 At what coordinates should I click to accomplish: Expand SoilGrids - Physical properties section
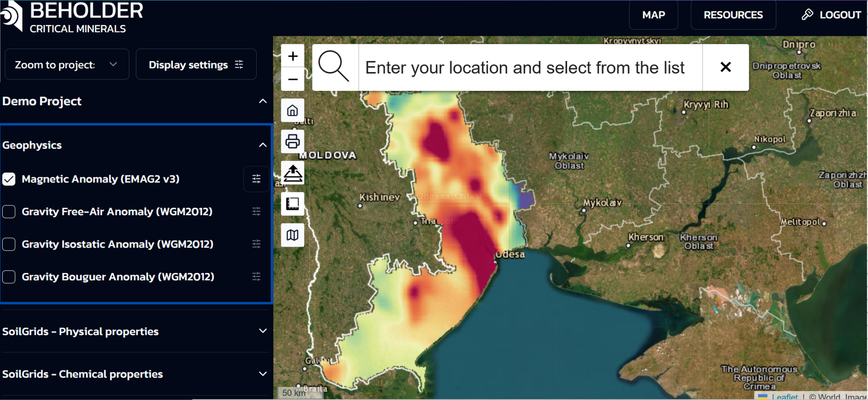tap(263, 331)
